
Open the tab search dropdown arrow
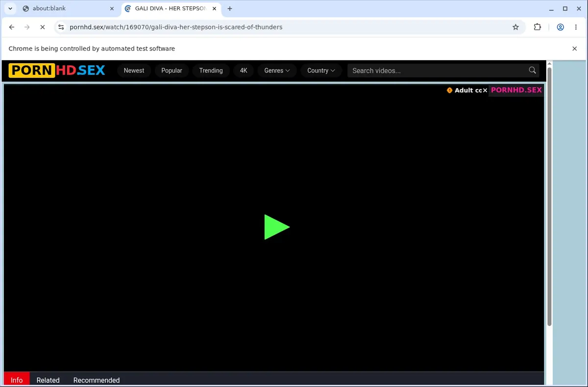[10, 8]
